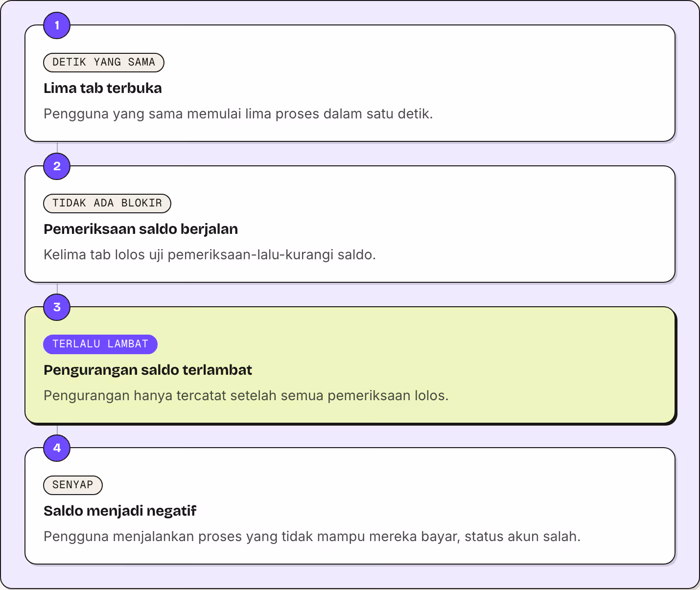Click the step 3 number badge
The width and height of the screenshot is (700, 590).
(57, 307)
